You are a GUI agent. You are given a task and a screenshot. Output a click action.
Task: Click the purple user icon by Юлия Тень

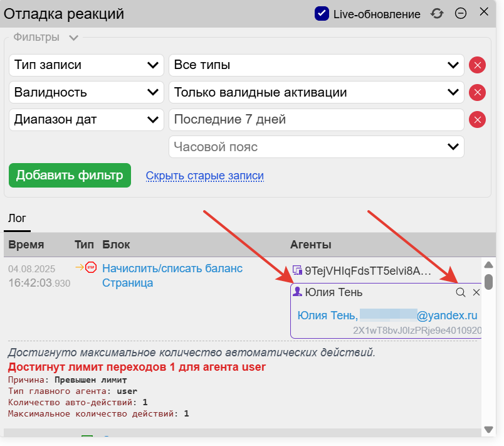297,292
